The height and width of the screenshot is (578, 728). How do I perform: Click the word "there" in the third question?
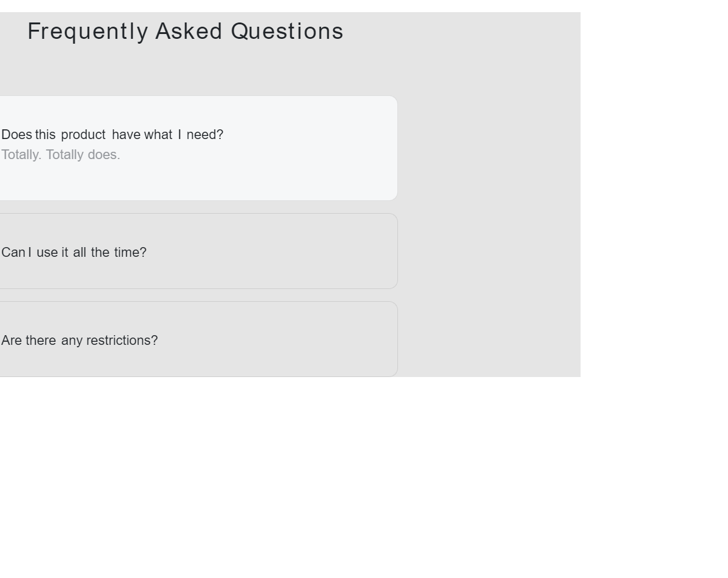click(41, 341)
